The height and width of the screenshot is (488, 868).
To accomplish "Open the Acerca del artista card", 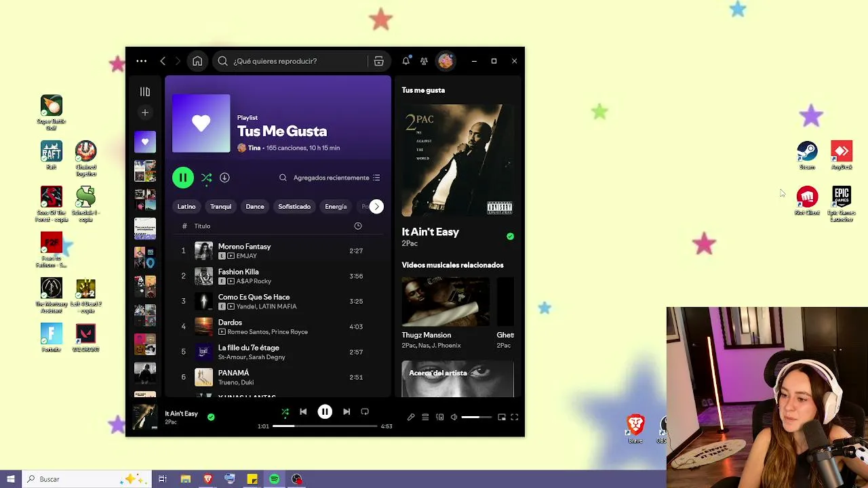I will (x=458, y=379).
